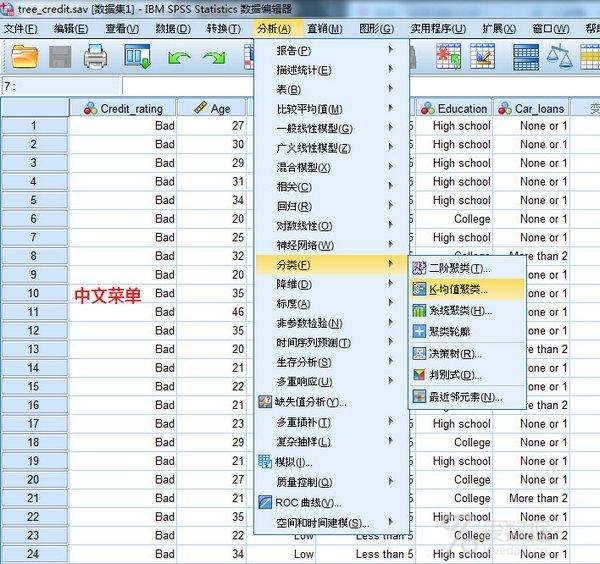This screenshot has width=600, height=564.
Task: Click the nominal icon on Education column
Action: click(427, 109)
